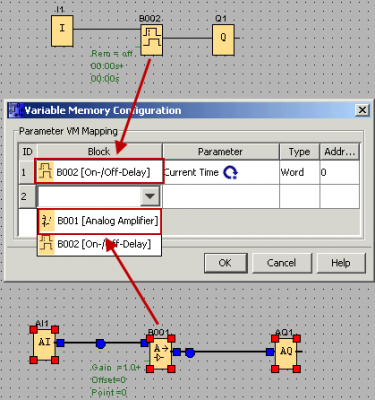Click the OK button
The image size is (375, 400).
coord(225,263)
